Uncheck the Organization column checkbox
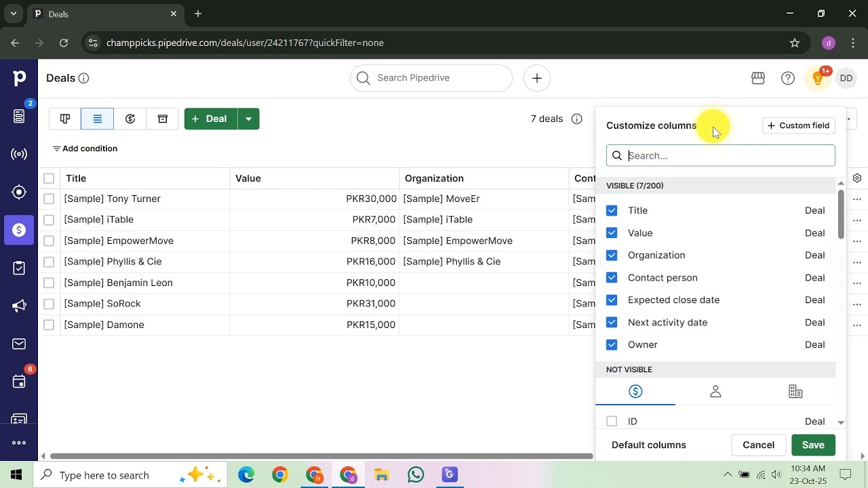Screen dimensions: 868x488 (x=612, y=256)
